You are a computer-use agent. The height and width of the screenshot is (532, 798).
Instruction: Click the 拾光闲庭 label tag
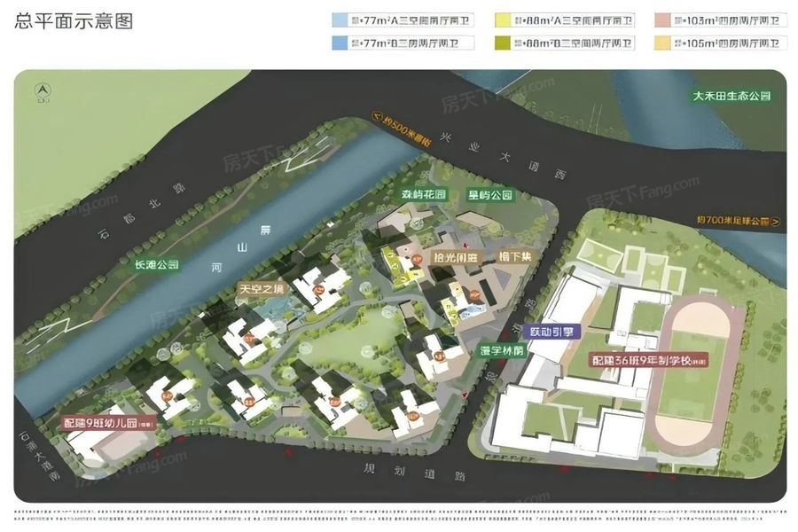(x=456, y=258)
